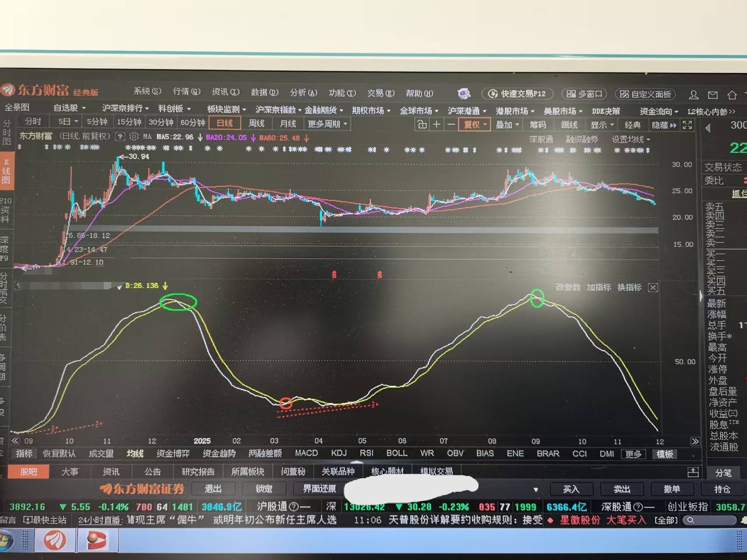
Task: Select 15分钟 period
Action: point(129,122)
